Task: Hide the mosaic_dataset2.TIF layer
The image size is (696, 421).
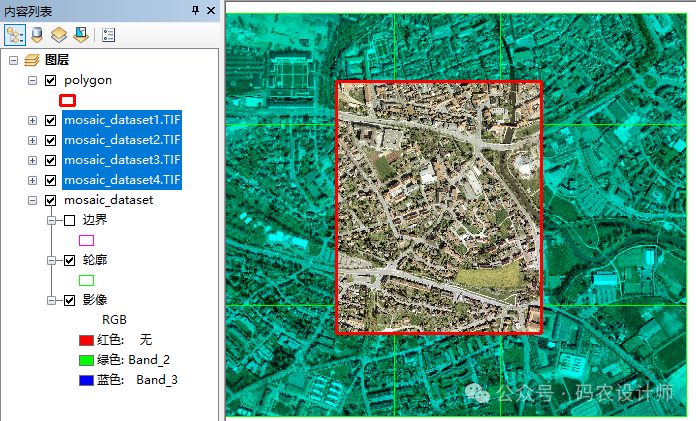Action: coord(50,140)
